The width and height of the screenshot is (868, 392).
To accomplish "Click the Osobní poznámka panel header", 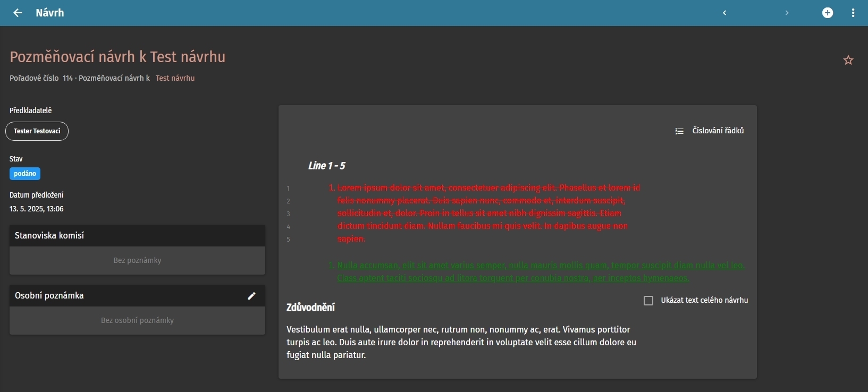I will pyautogui.click(x=137, y=296).
